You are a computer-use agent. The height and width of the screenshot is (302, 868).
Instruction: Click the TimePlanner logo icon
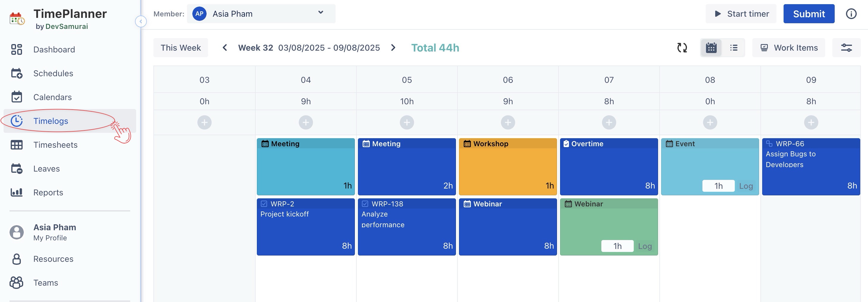[17, 19]
